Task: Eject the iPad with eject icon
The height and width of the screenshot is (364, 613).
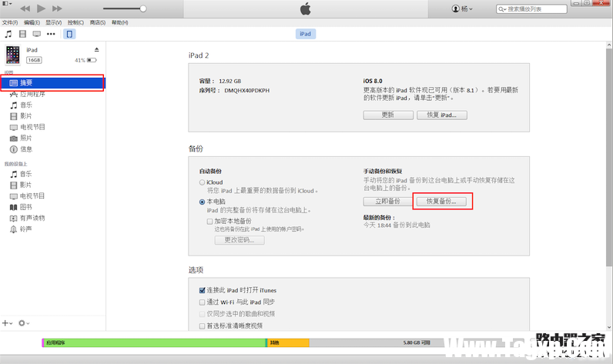Action: point(96,49)
